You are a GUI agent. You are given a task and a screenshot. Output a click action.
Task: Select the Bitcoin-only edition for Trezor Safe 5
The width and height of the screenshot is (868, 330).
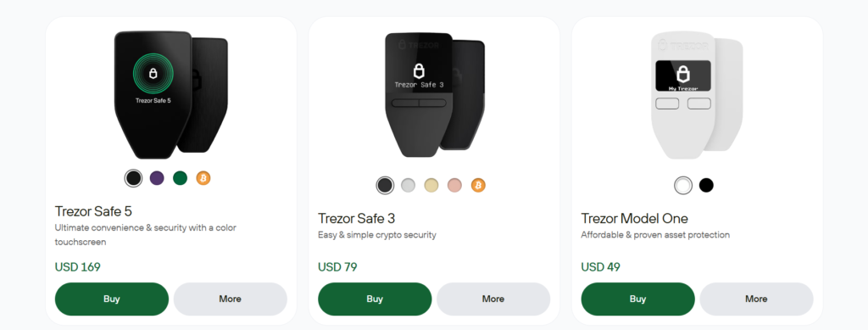point(203,178)
